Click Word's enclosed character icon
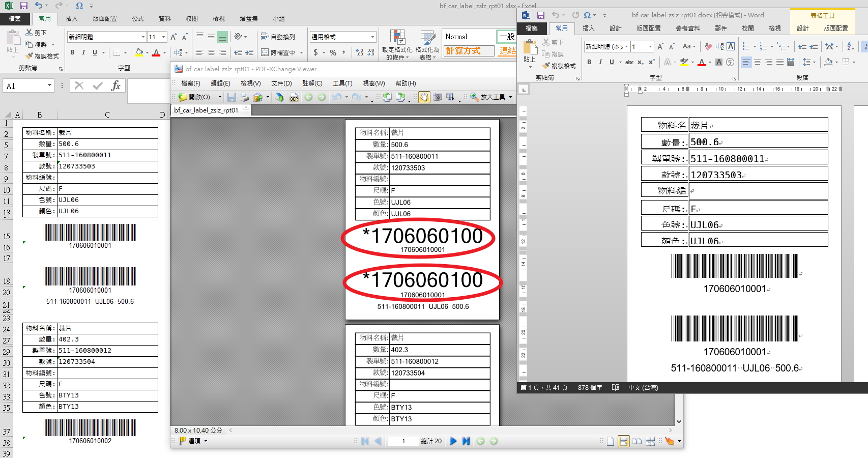This screenshot has width=868, height=458. pyautogui.click(x=730, y=62)
